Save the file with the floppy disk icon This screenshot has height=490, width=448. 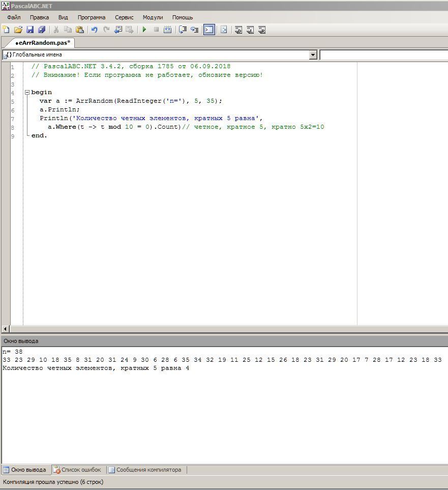tap(30, 30)
